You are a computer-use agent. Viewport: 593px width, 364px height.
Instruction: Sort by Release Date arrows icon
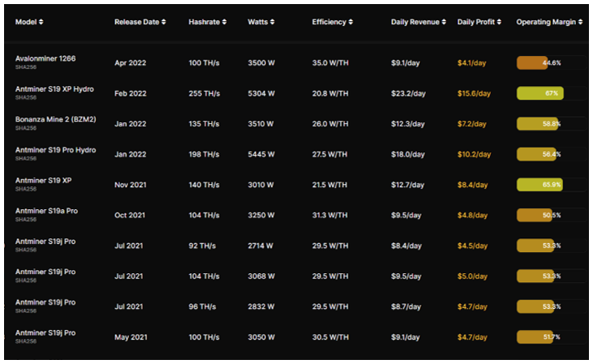click(x=163, y=22)
